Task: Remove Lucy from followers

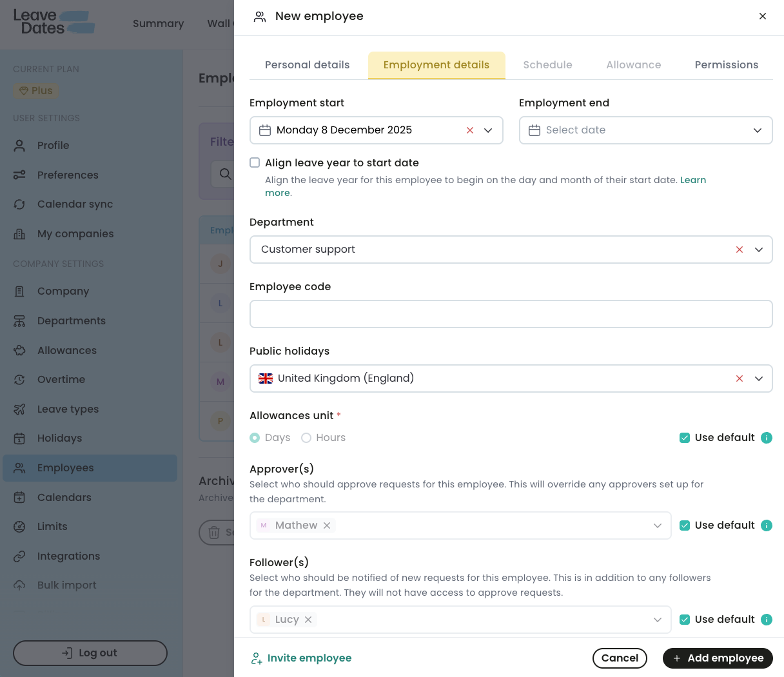Action: pos(308,620)
